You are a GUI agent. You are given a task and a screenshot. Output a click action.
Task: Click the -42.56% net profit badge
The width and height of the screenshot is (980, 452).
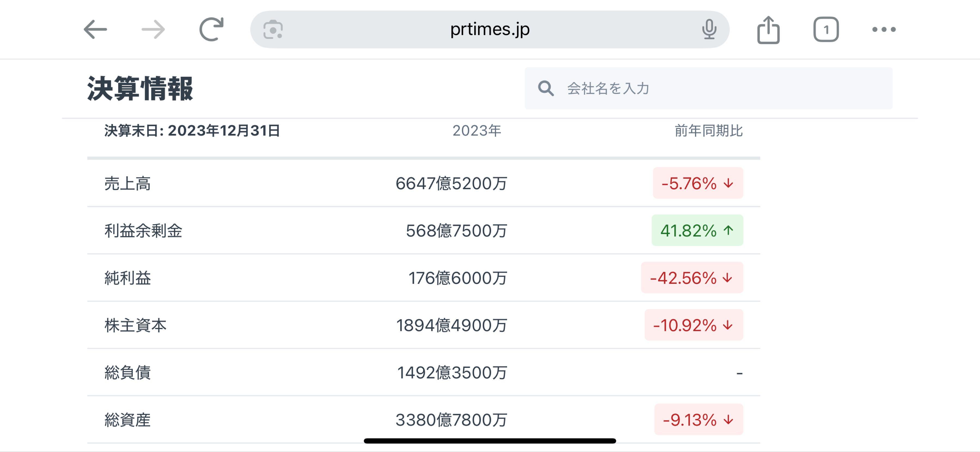click(692, 278)
